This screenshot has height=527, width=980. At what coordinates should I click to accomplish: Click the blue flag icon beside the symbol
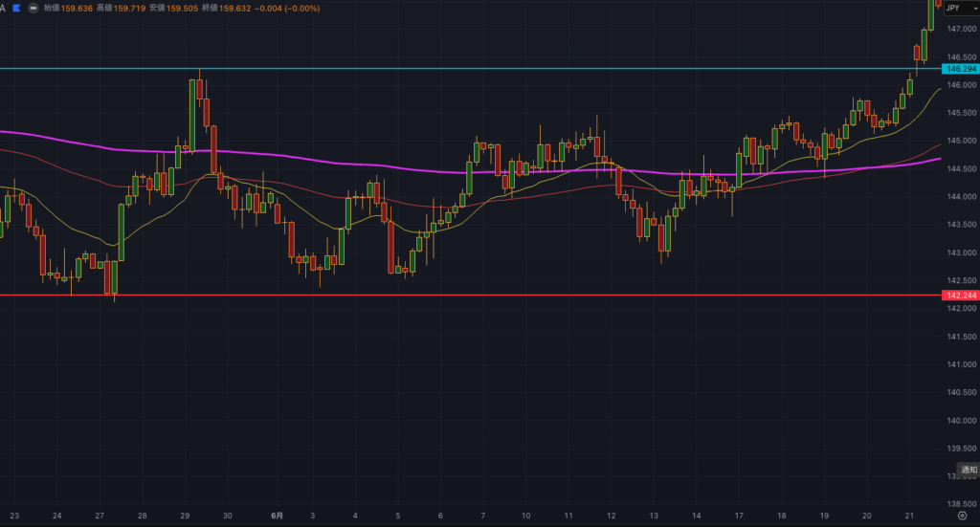pos(17,8)
